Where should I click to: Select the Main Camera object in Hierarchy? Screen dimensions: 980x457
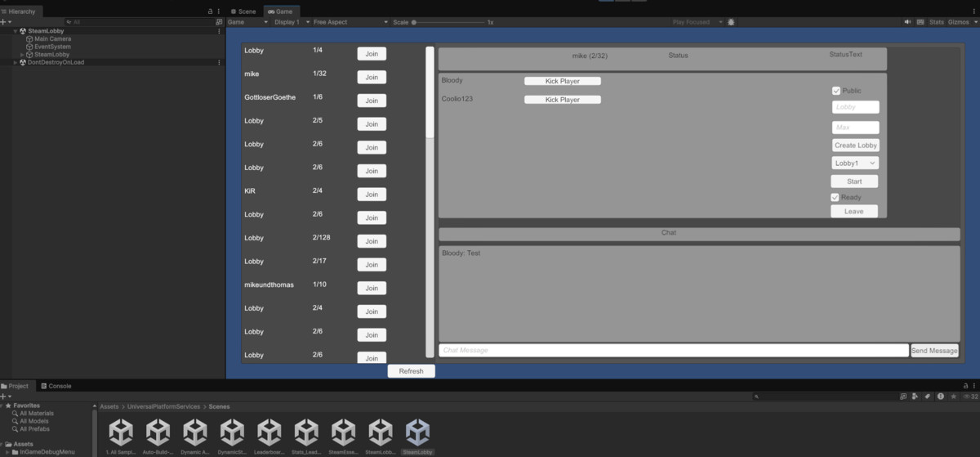[x=52, y=38]
